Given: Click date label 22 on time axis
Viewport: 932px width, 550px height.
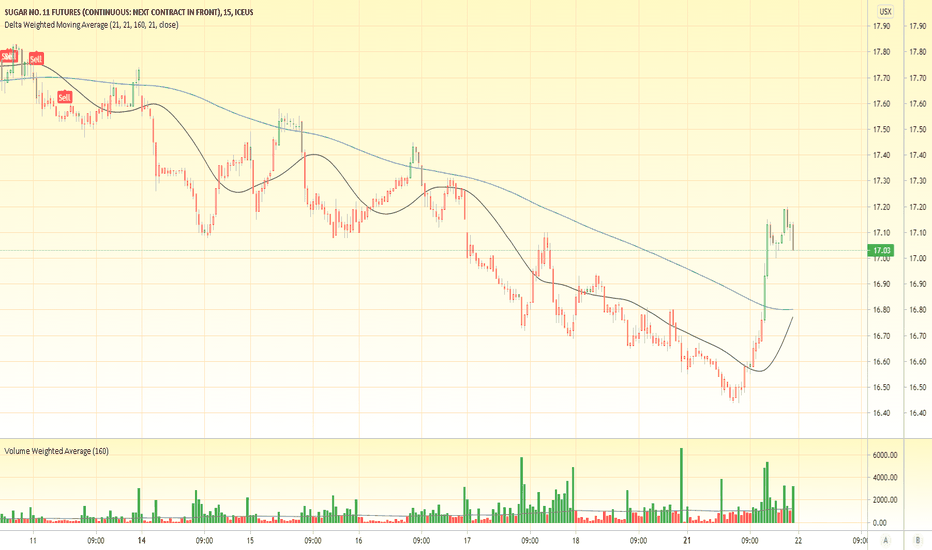Looking at the screenshot, I should (798, 540).
